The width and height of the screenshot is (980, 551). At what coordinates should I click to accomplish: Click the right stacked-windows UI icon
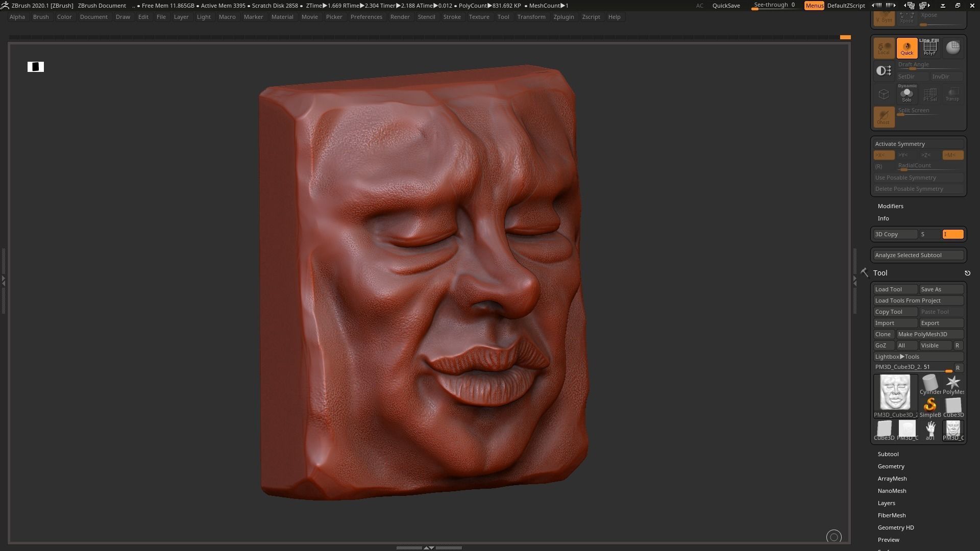click(x=924, y=6)
